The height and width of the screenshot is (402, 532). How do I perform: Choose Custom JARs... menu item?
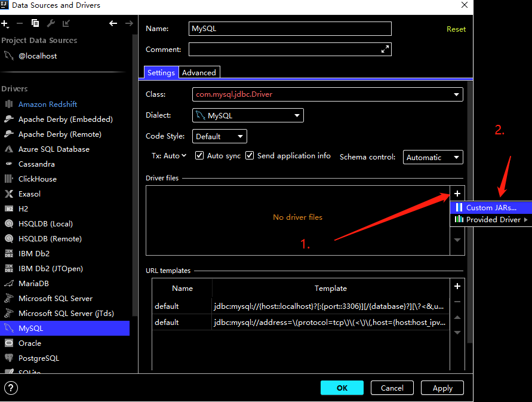(491, 208)
